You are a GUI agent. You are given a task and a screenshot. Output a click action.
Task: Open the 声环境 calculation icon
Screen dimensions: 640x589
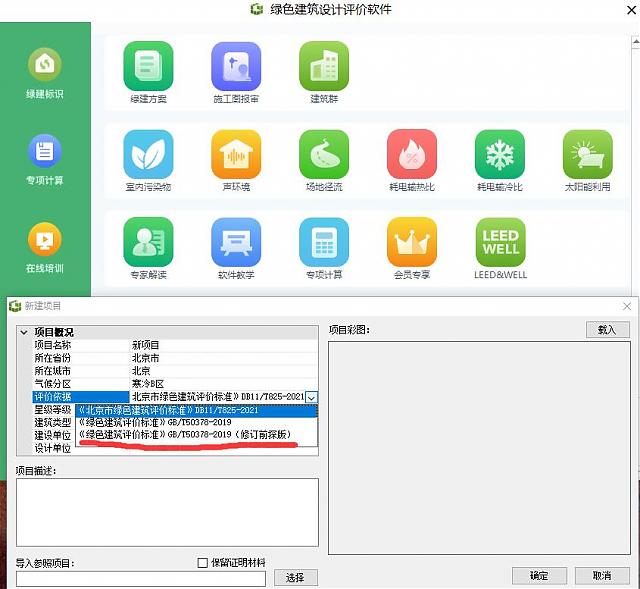click(236, 154)
